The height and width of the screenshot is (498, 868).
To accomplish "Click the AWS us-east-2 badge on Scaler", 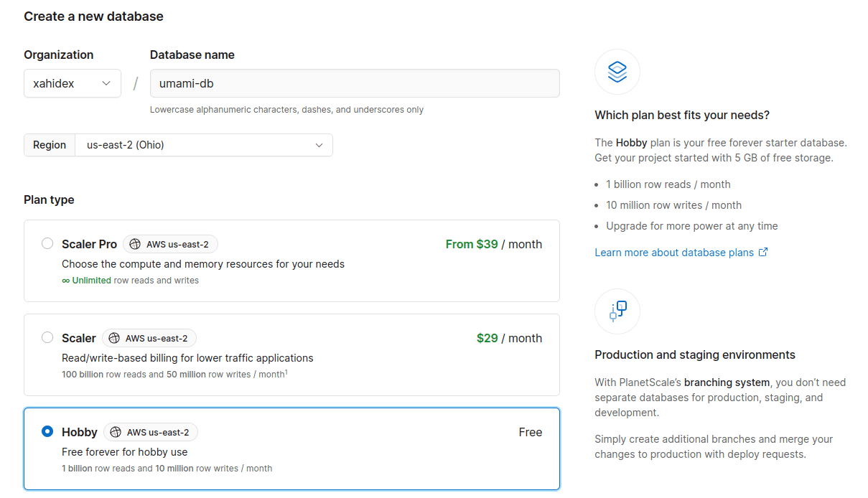I will point(149,338).
